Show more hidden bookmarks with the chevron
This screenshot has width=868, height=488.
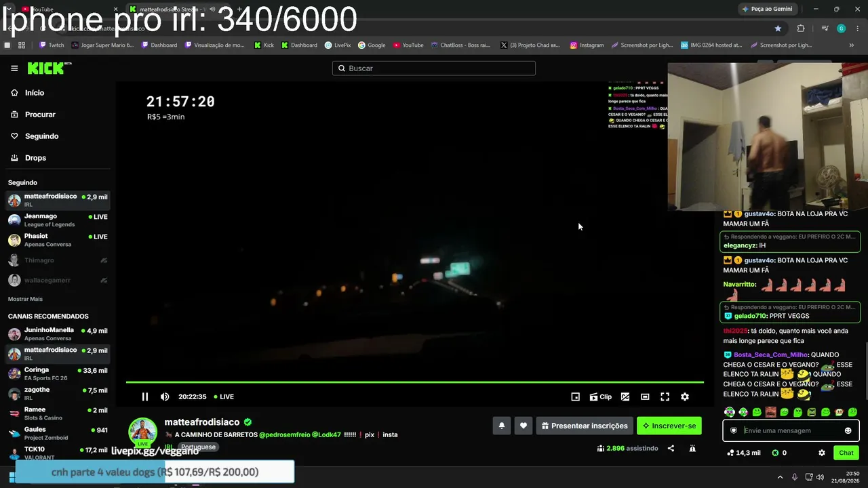852,45
